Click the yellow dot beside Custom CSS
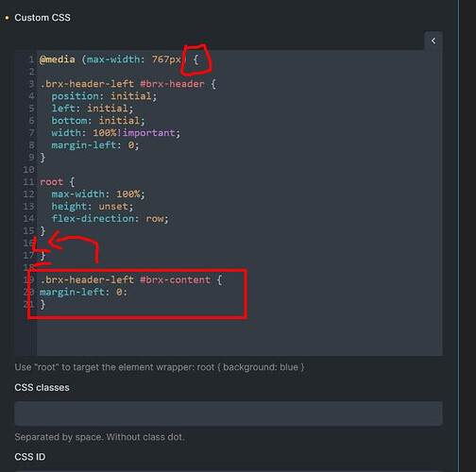 coord(7,18)
